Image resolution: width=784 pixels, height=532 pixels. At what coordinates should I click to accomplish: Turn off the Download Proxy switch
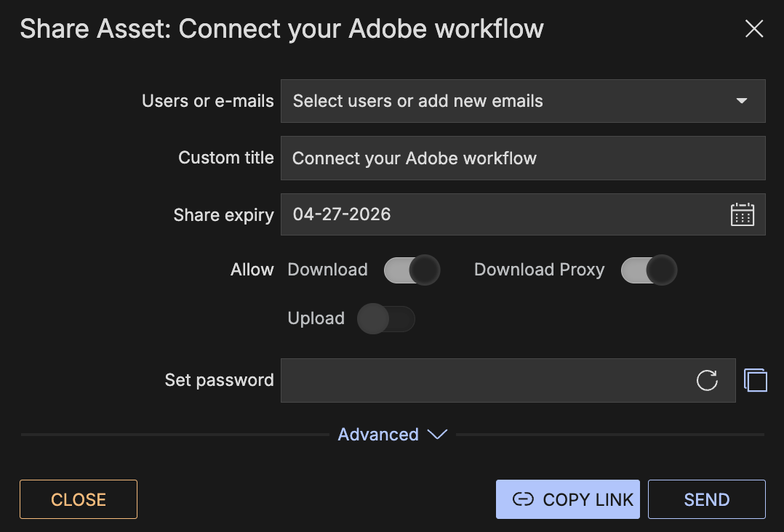[649, 270]
